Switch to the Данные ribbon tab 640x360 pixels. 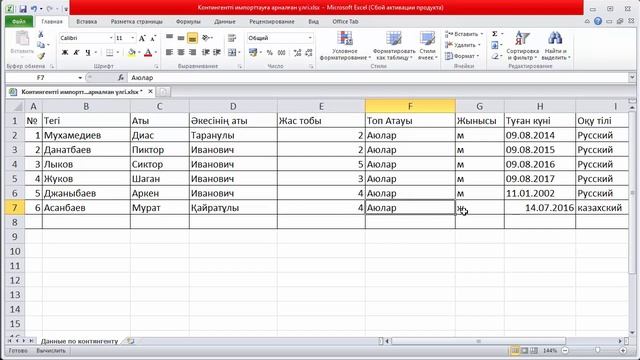(x=224, y=22)
